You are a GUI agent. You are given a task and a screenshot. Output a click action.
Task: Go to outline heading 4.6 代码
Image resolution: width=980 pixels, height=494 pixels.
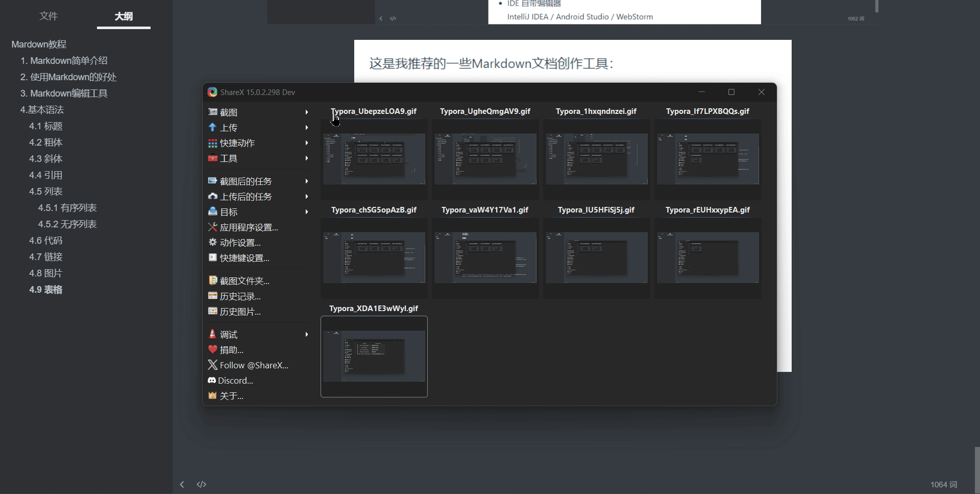(x=46, y=241)
